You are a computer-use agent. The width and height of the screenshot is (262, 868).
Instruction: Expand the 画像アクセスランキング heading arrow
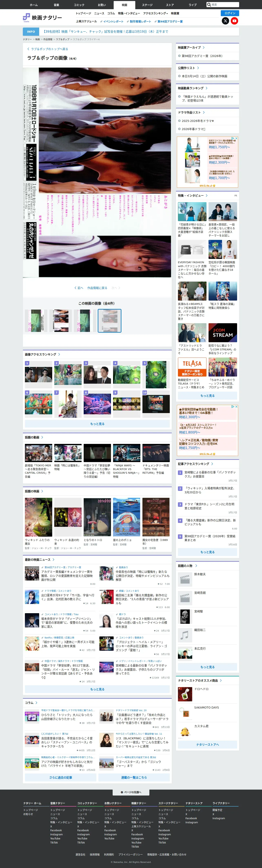[x=59, y=354]
